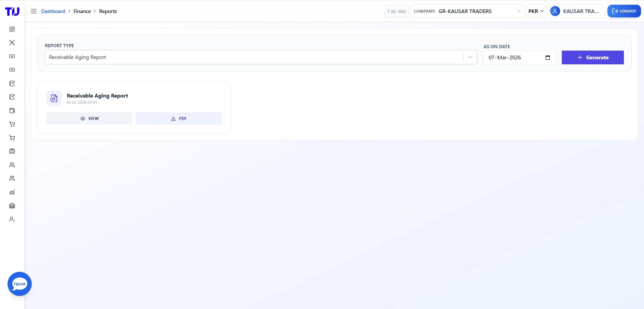Click the Finance breadcrumb item
644x309 pixels.
[x=82, y=11]
